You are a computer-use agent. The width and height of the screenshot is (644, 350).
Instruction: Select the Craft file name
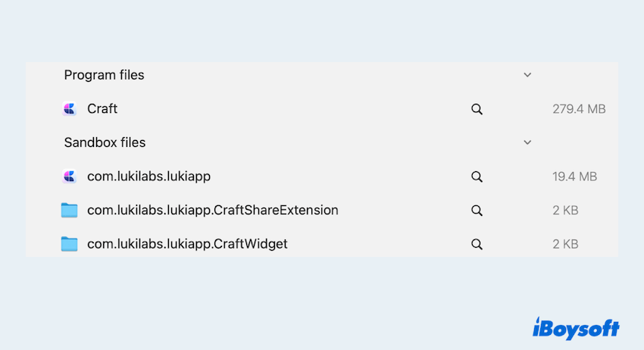[102, 109]
